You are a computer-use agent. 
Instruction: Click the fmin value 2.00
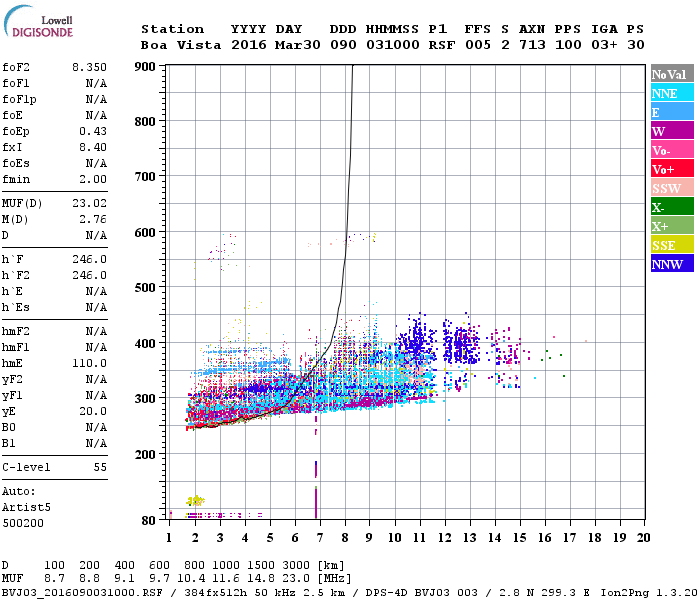click(x=93, y=179)
